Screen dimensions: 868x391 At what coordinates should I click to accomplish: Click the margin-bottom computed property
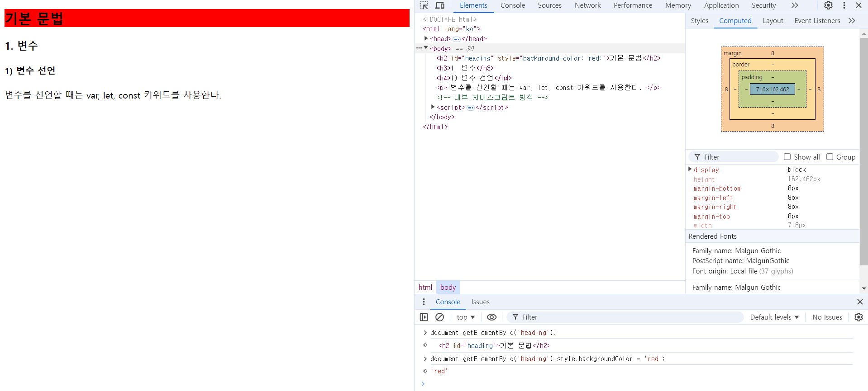[x=717, y=188]
